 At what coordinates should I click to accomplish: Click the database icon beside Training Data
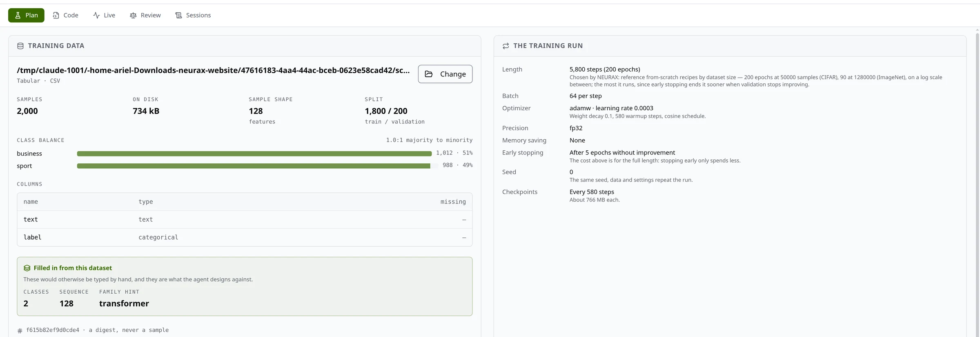(x=20, y=46)
